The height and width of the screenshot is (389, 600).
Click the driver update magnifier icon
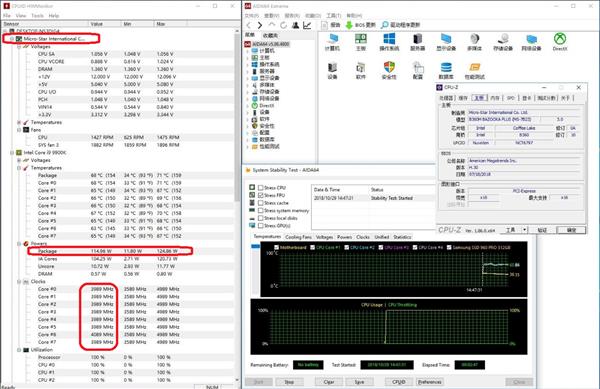[x=385, y=25]
